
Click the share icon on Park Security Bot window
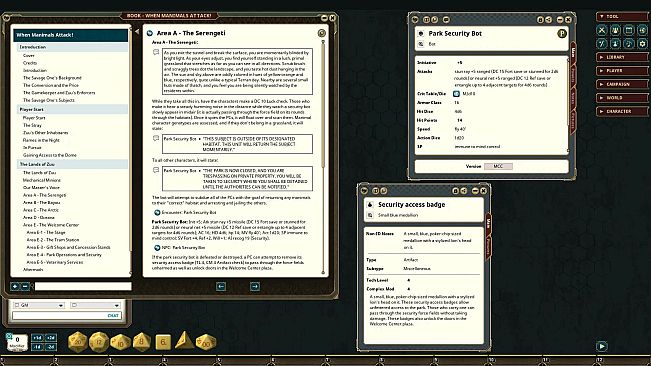[x=548, y=20]
